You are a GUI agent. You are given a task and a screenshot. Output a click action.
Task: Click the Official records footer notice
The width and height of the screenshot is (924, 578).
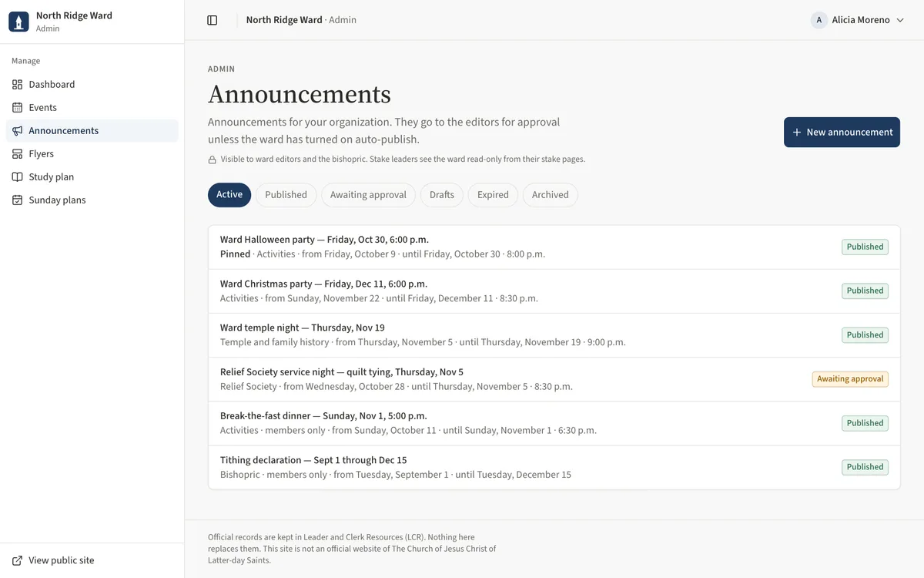click(352, 549)
